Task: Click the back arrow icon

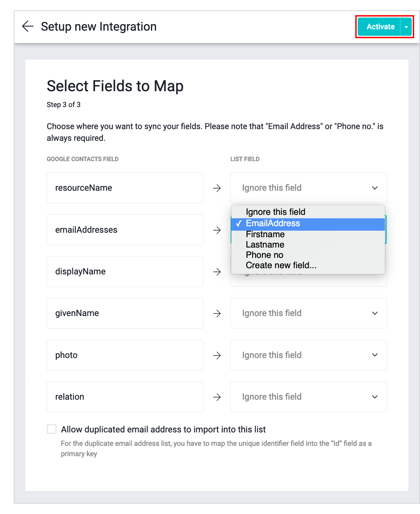Action: 28,27
